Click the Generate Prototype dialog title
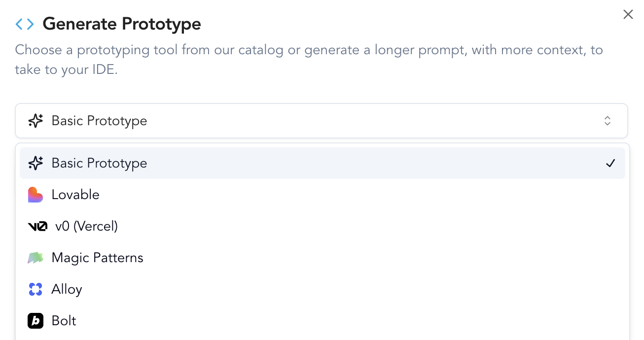The image size is (644, 340). click(122, 24)
